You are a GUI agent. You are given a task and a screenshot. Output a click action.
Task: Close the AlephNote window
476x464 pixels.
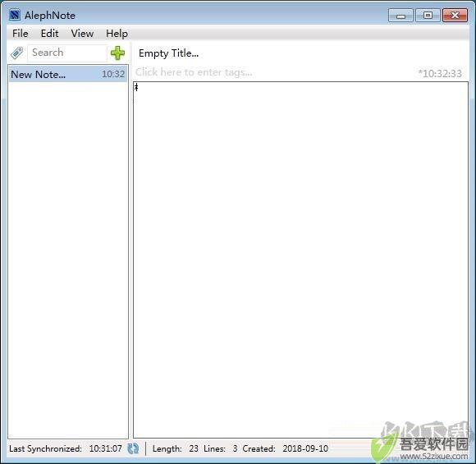coord(455,16)
